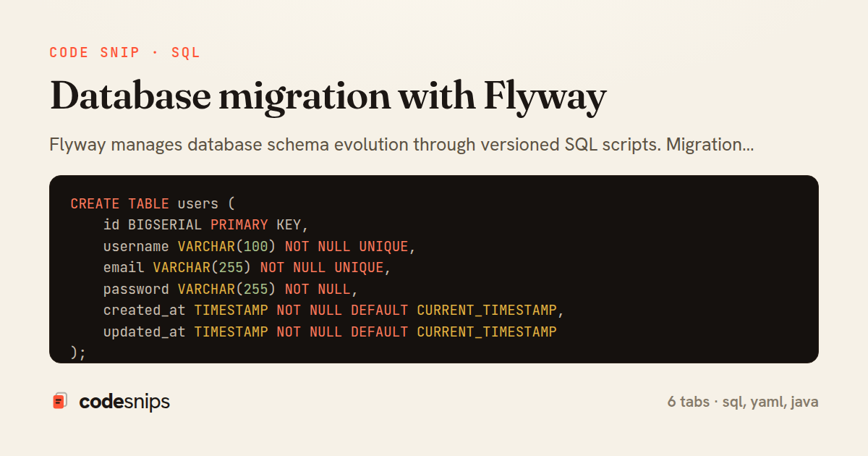Click the updated_at TIMESTAMP code line

pos(330,332)
